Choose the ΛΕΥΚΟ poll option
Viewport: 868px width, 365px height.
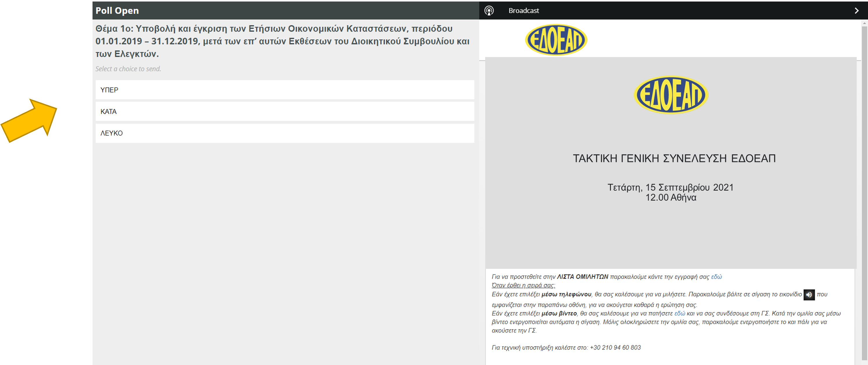pos(285,133)
